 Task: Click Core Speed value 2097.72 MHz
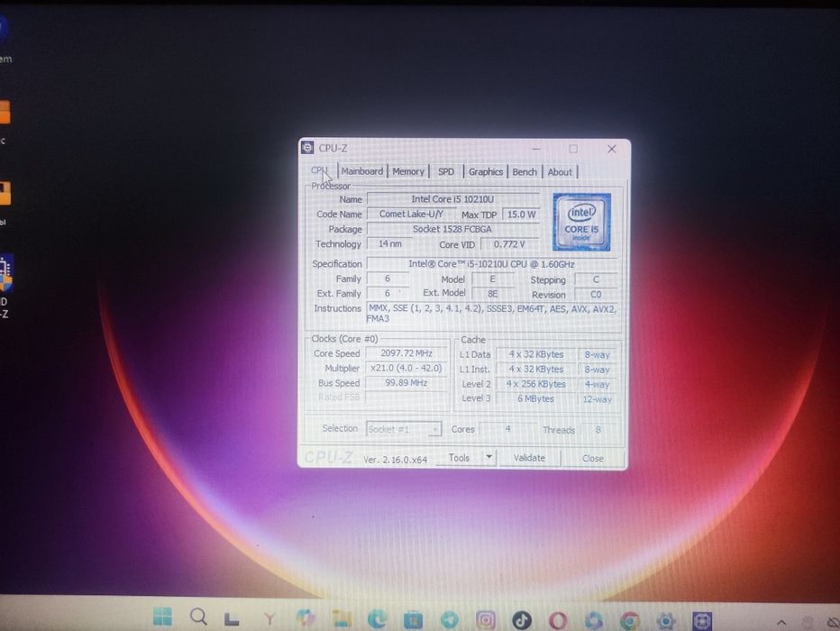click(406, 353)
